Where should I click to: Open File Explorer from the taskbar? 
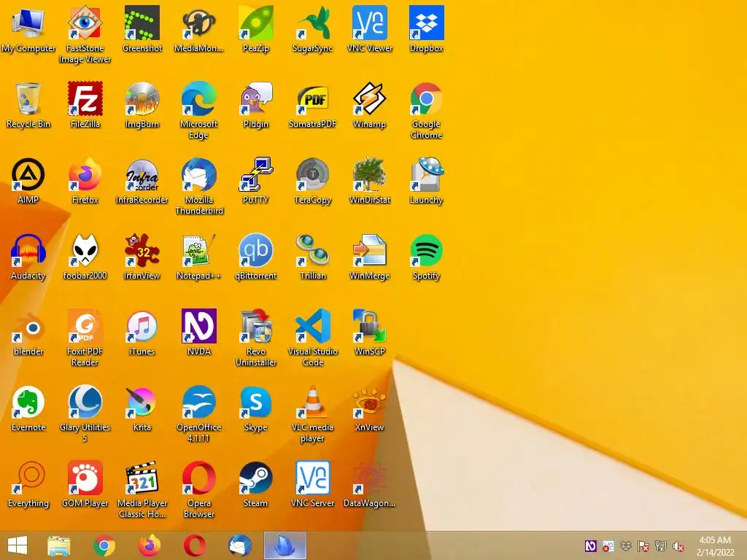pos(59,545)
